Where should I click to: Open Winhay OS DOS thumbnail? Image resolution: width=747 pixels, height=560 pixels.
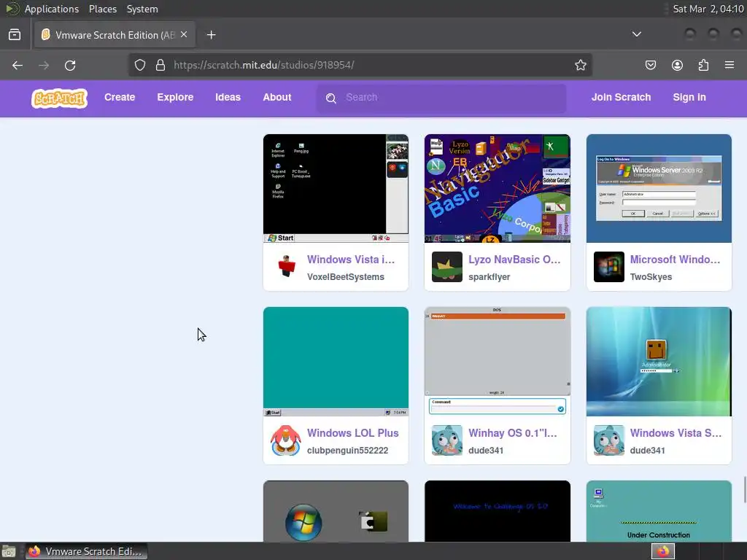498,362
